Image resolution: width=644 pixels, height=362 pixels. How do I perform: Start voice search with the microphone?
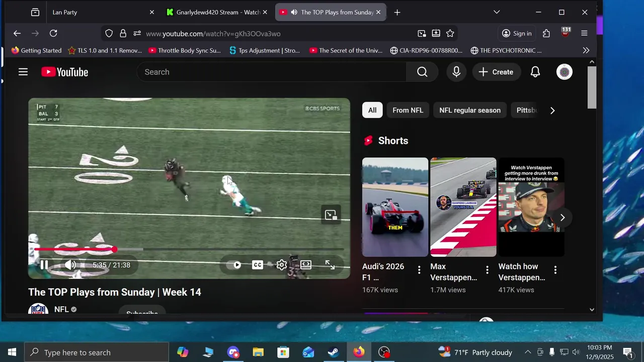point(456,72)
